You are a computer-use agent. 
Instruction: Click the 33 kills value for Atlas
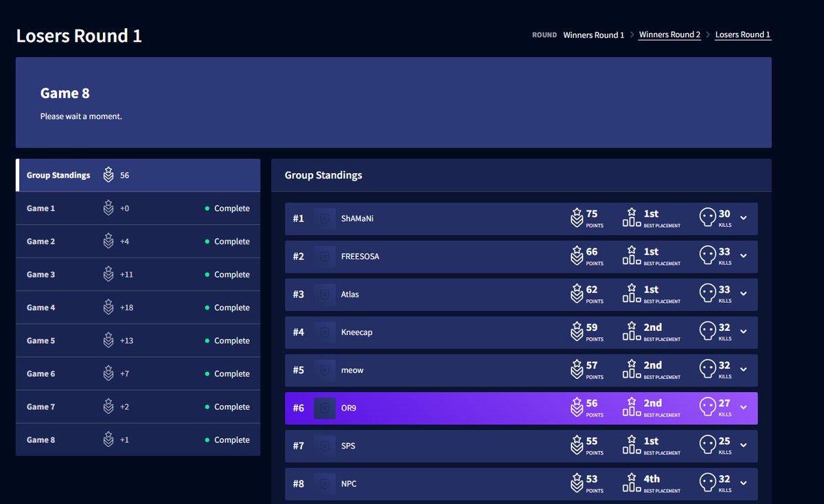tap(724, 289)
